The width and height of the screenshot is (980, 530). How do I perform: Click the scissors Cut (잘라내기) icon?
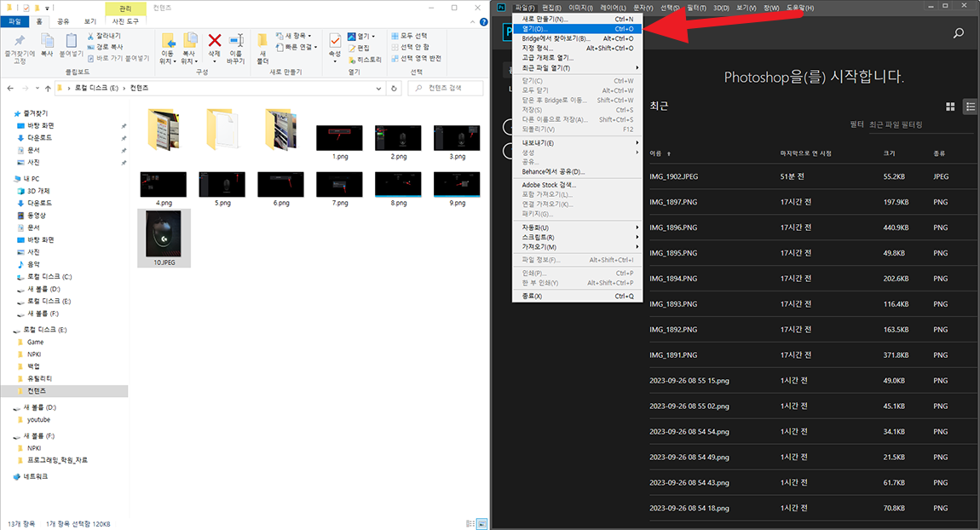(90, 37)
